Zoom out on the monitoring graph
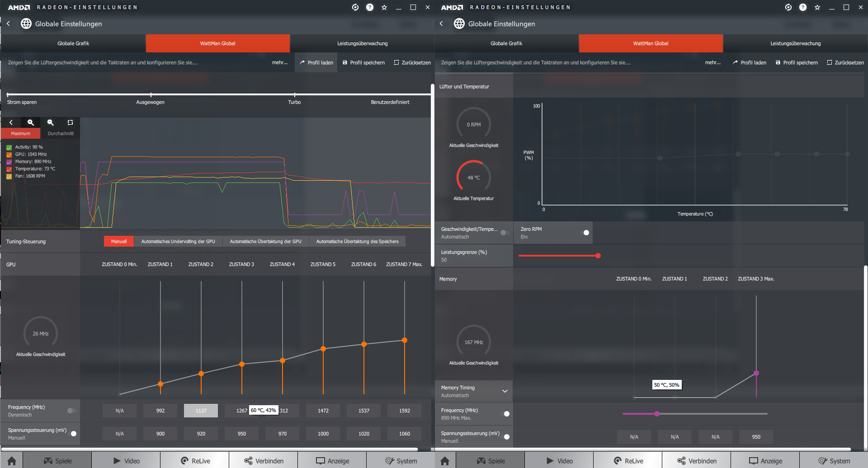868x468 pixels. pos(51,122)
